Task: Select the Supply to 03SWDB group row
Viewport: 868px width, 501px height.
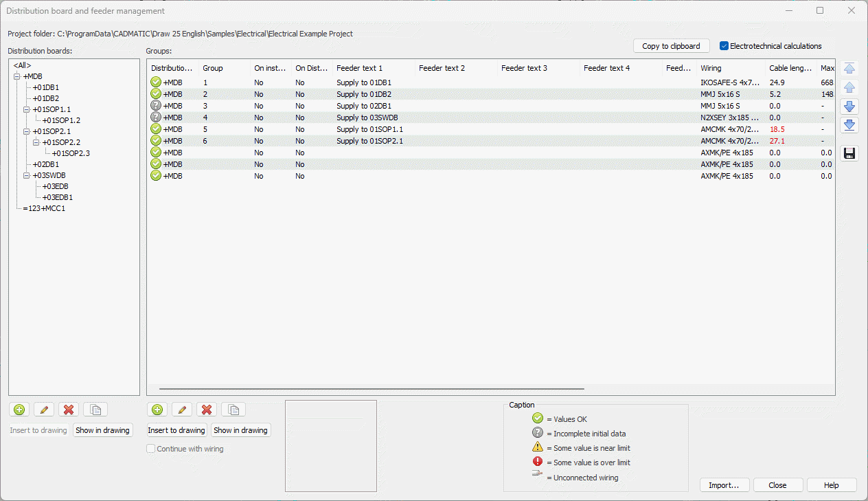Action: coord(367,118)
